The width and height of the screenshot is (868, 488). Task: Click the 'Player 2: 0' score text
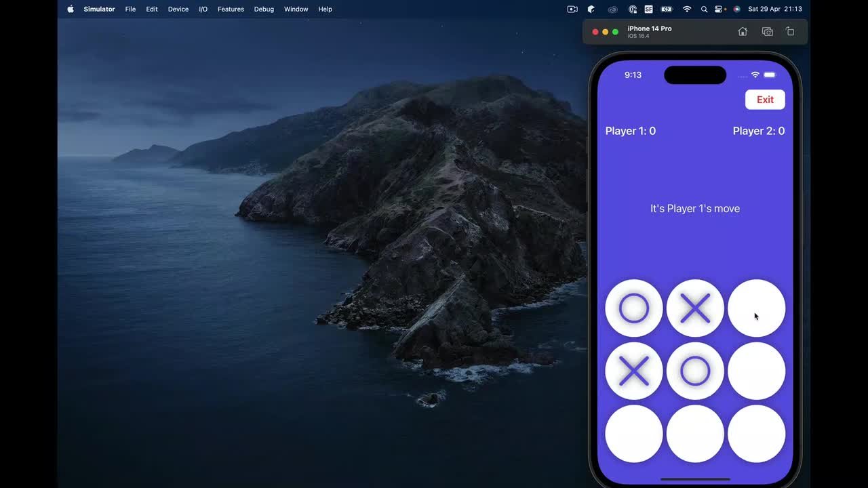(759, 131)
